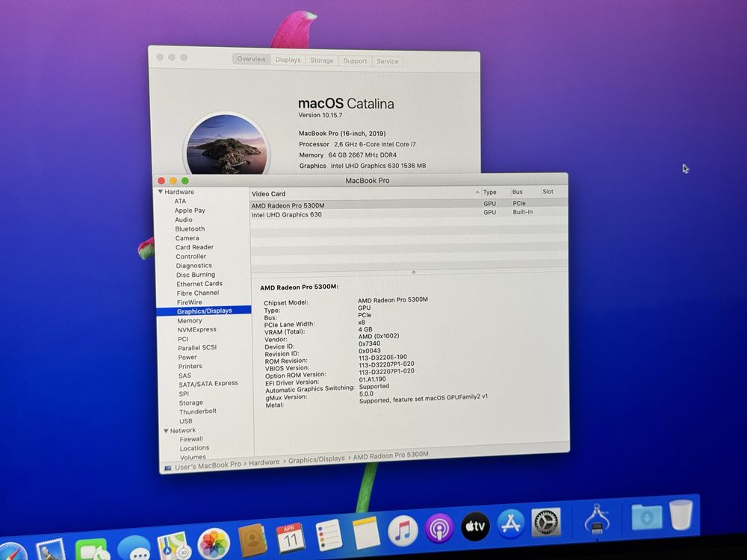Select Apple Pay in the sidebar
The width and height of the screenshot is (747, 560).
(190, 210)
